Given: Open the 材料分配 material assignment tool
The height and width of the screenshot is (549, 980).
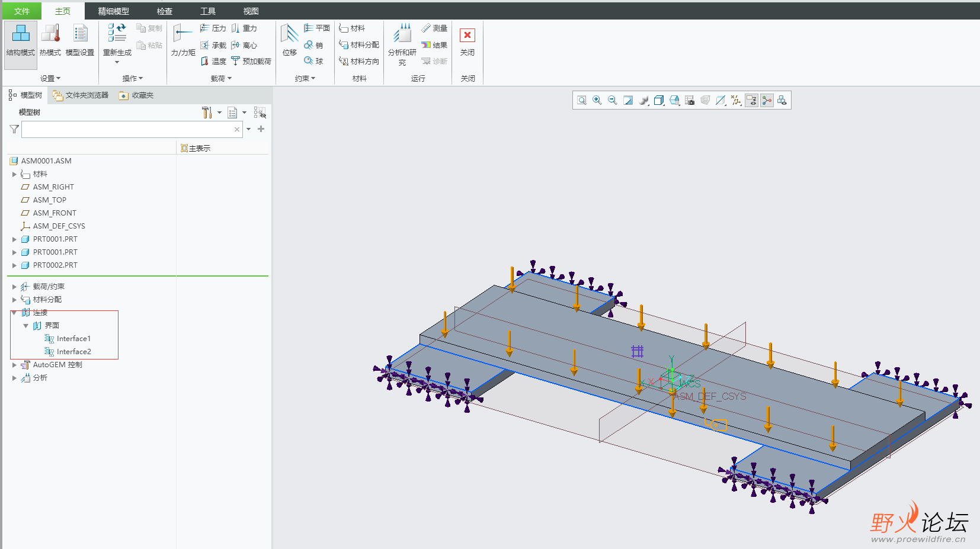Looking at the screenshot, I should [x=359, y=45].
